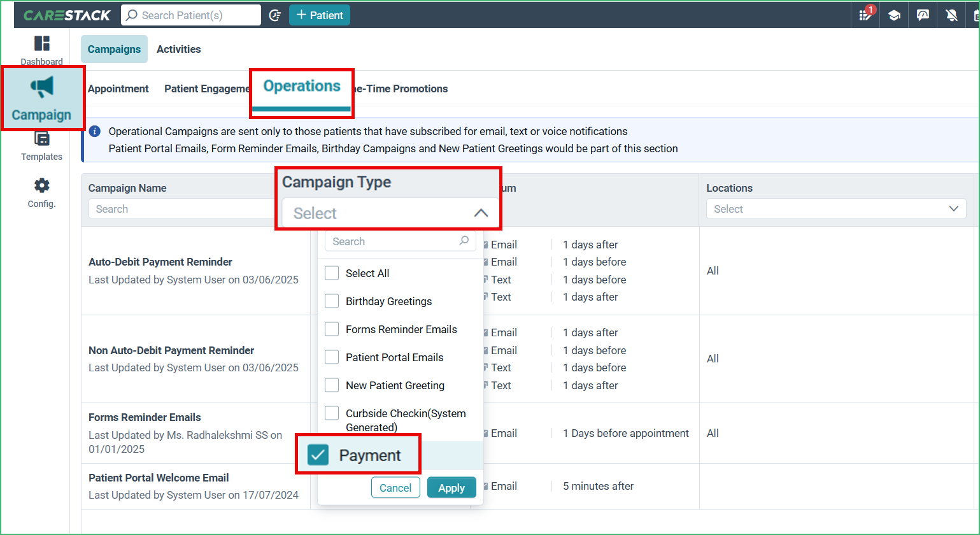The width and height of the screenshot is (980, 535).
Task: Apply the selected campaign type filters
Action: click(x=451, y=487)
